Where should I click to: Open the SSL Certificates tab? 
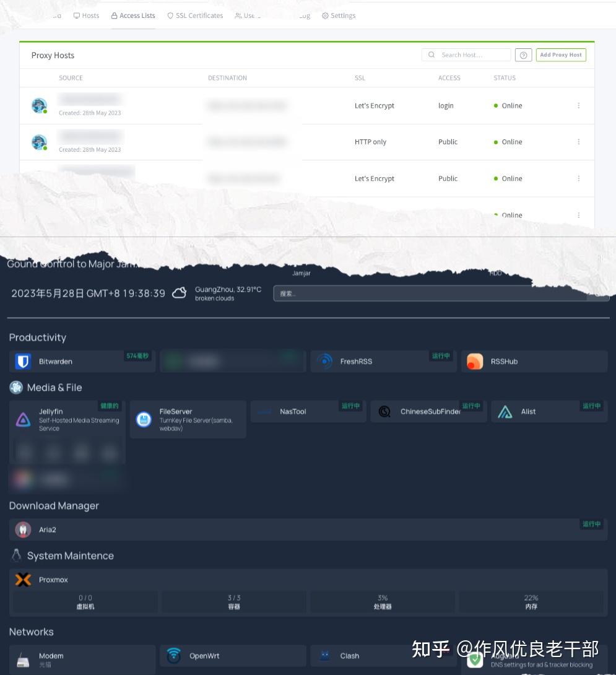(195, 15)
